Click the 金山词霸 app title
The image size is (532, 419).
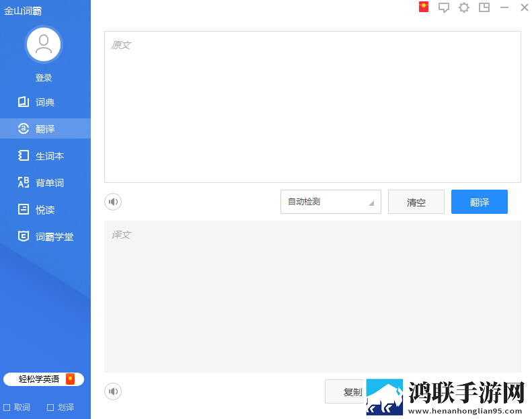click(x=23, y=11)
